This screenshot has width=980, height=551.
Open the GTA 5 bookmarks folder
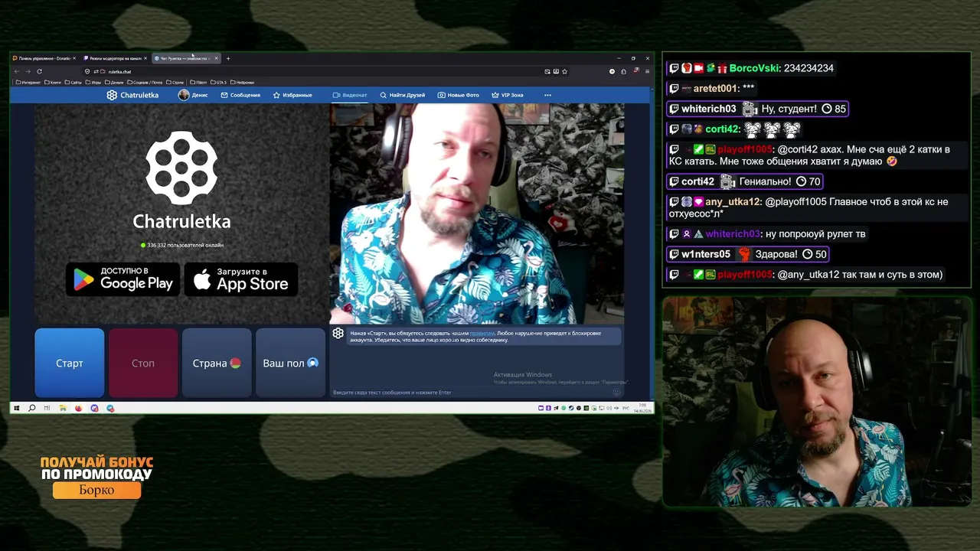pyautogui.click(x=218, y=82)
